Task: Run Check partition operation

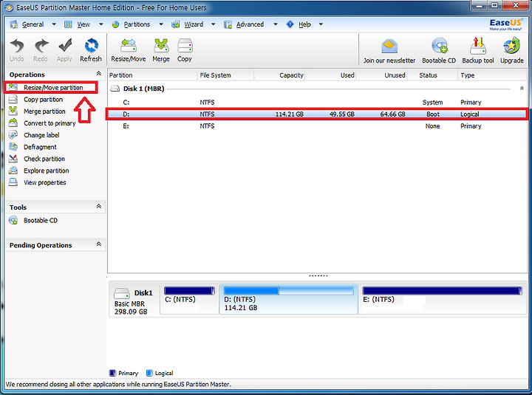Action: tap(44, 159)
